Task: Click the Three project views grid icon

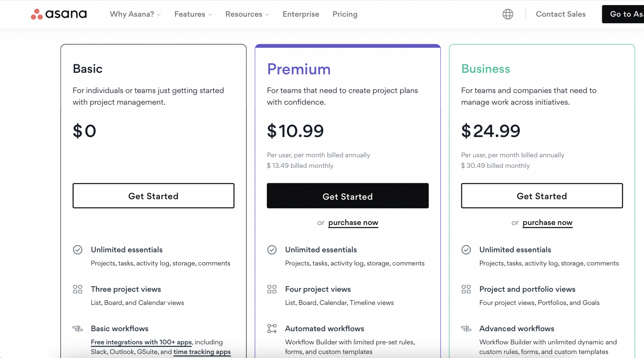Action: (x=78, y=289)
